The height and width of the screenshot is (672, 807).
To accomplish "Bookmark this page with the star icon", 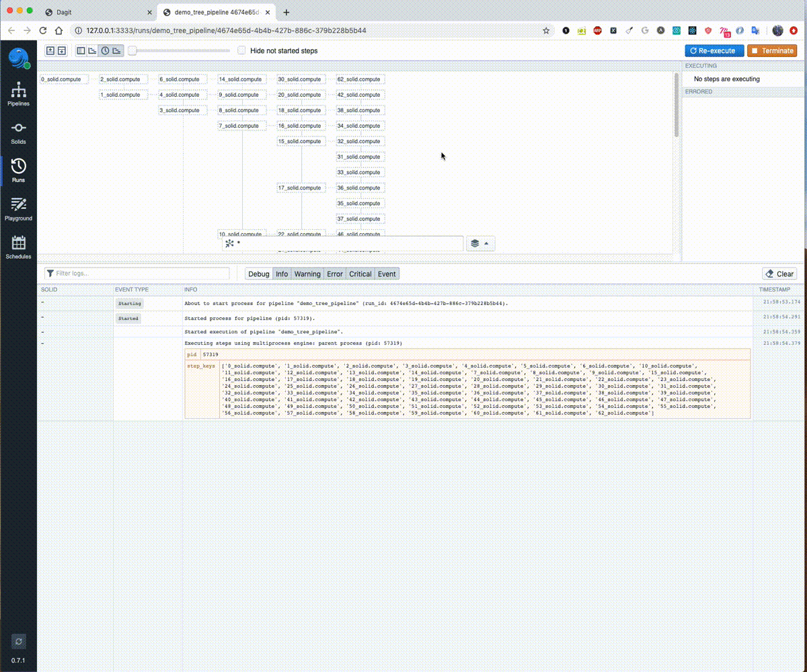I will pos(546,30).
